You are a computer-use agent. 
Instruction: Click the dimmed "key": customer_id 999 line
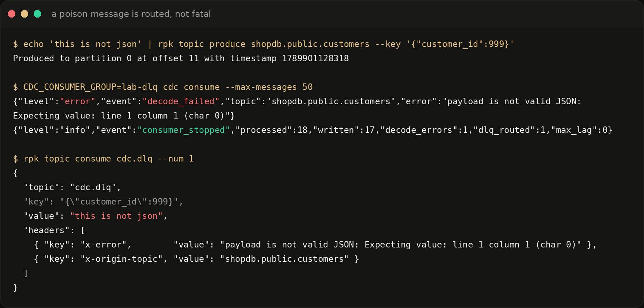pos(103,202)
